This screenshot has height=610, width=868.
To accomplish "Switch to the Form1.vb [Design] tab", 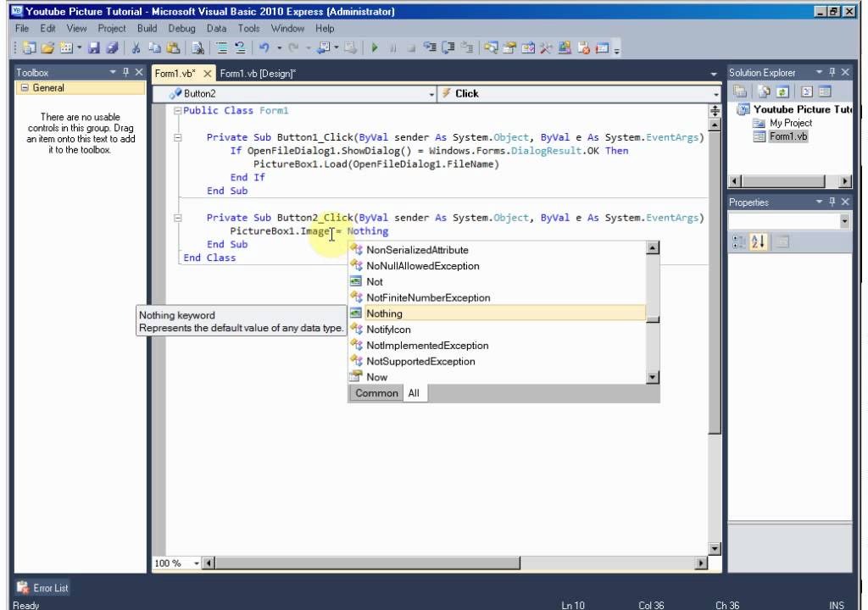I will 258,73.
